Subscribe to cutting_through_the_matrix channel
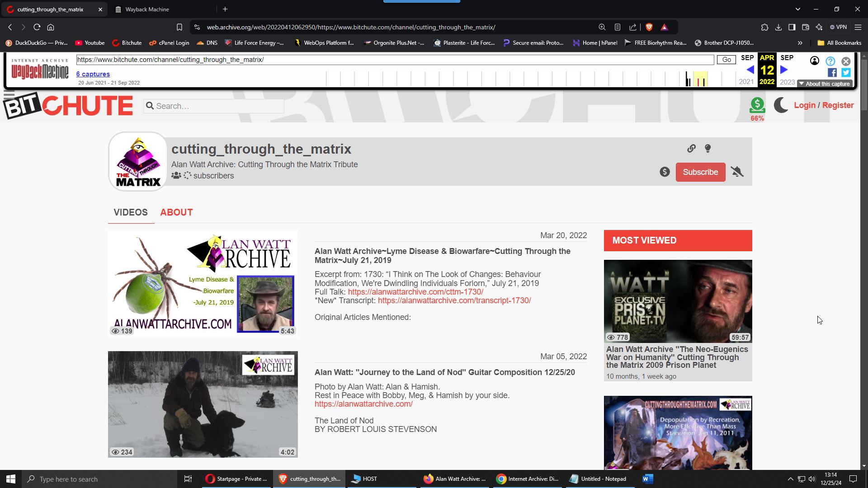The width and height of the screenshot is (868, 488). (x=700, y=172)
